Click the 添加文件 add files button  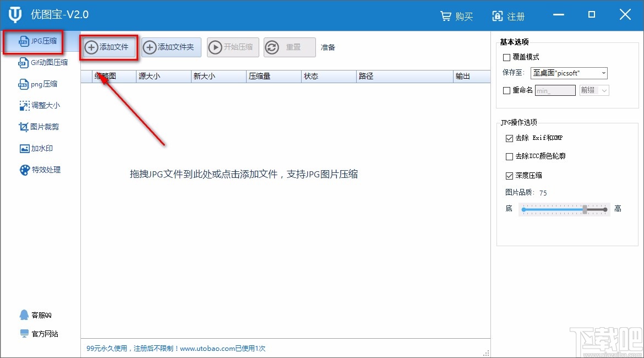[108, 47]
